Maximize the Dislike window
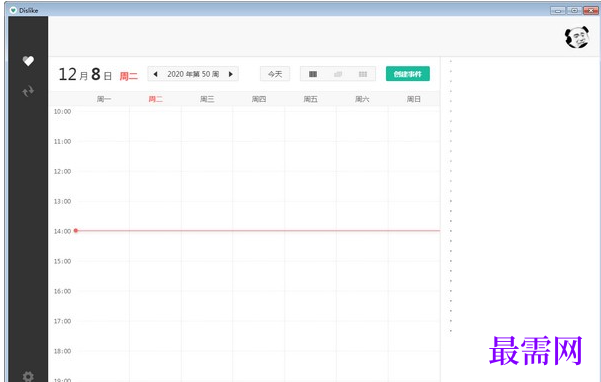This screenshot has width=601, height=382. tap(574, 11)
